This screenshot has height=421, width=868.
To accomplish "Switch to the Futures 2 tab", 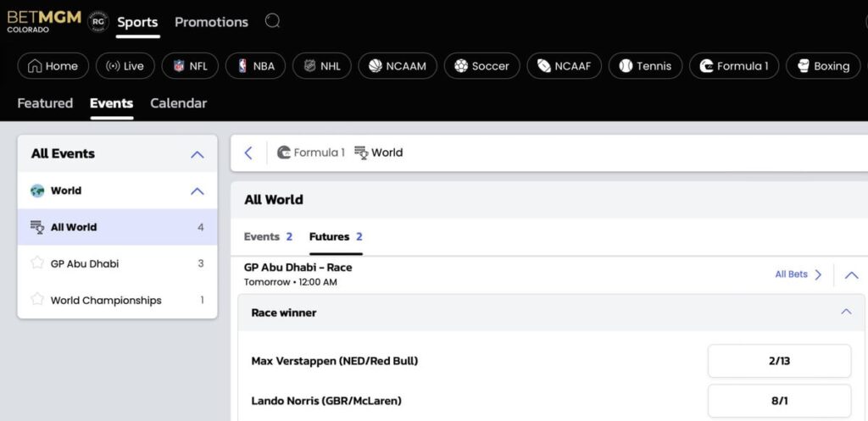I will coord(336,237).
